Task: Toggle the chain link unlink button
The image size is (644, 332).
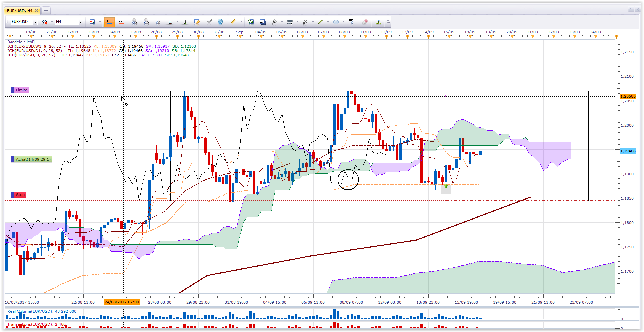Action: point(45,22)
